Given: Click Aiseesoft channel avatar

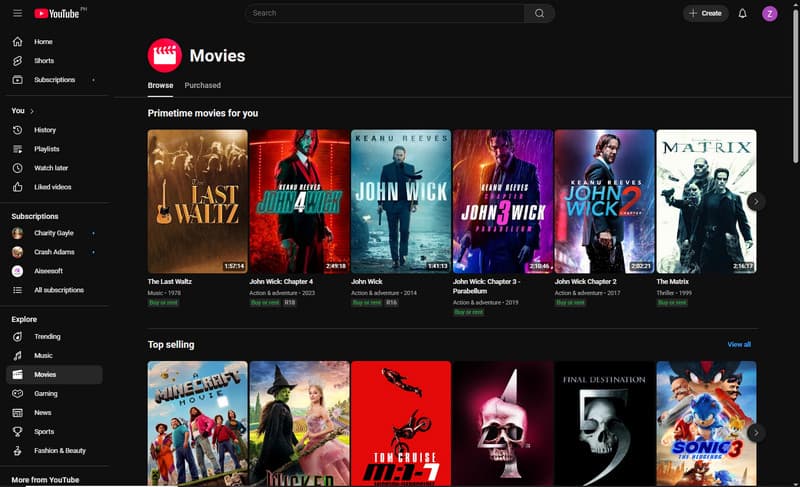Looking at the screenshot, I should (17, 271).
